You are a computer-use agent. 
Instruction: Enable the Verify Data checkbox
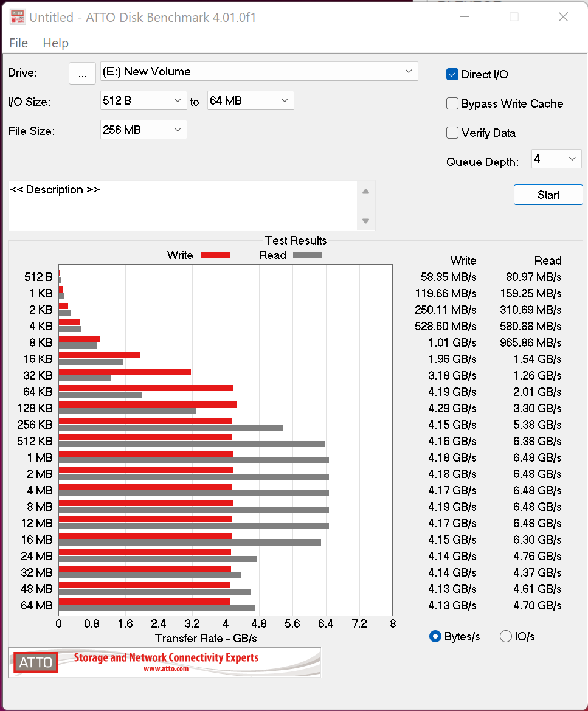(452, 133)
